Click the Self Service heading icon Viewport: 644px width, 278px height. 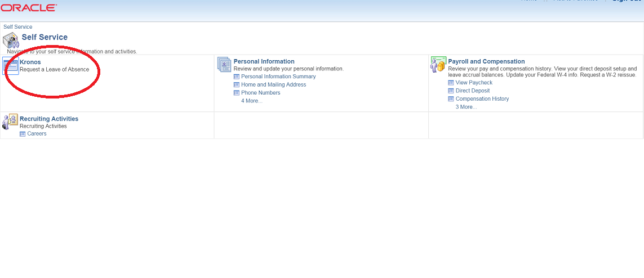click(11, 40)
